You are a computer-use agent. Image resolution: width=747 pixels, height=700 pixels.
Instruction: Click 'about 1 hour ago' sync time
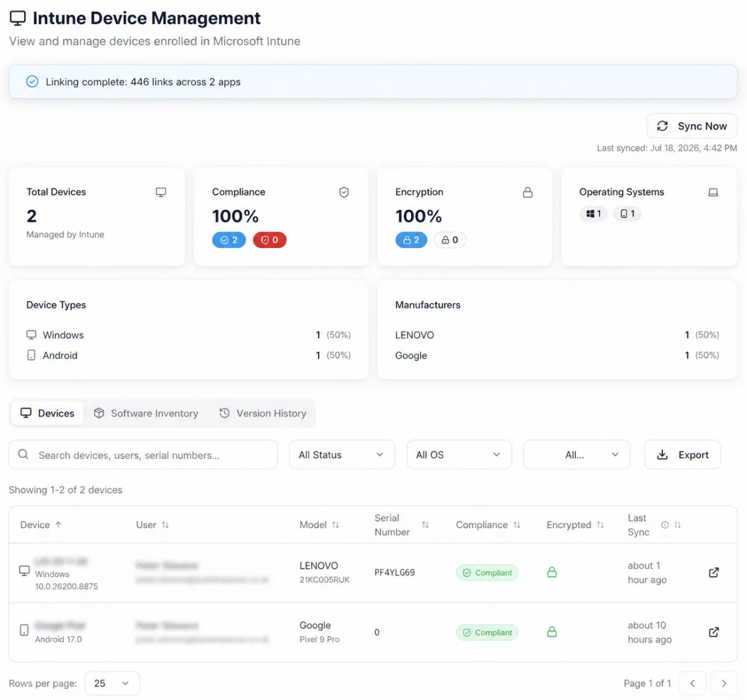(647, 572)
